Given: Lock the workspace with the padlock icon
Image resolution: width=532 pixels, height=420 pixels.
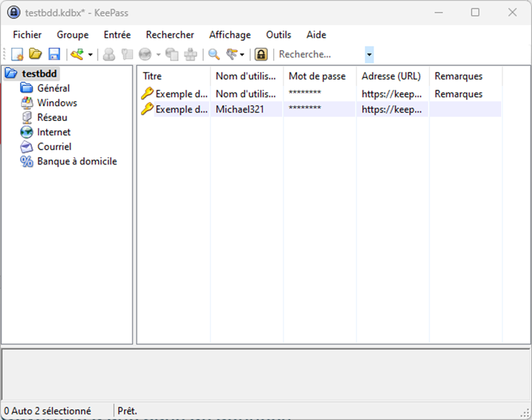Looking at the screenshot, I should (261, 54).
